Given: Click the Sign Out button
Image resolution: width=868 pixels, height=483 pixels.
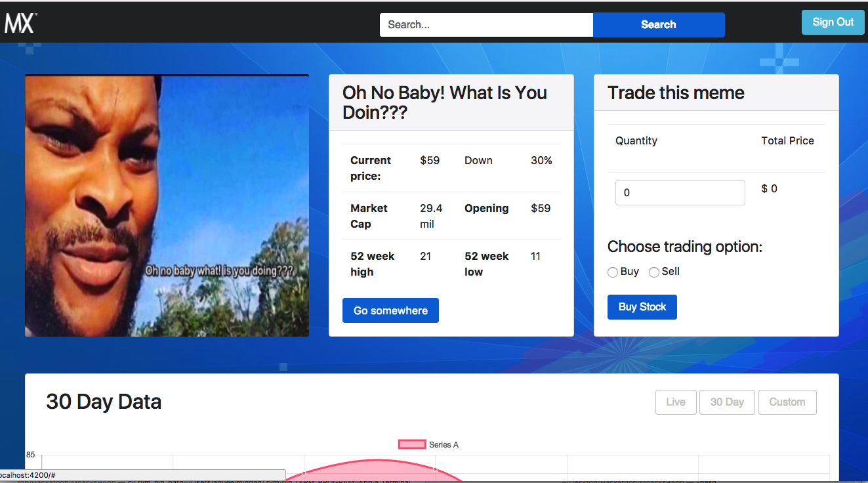Looking at the screenshot, I should [x=833, y=22].
